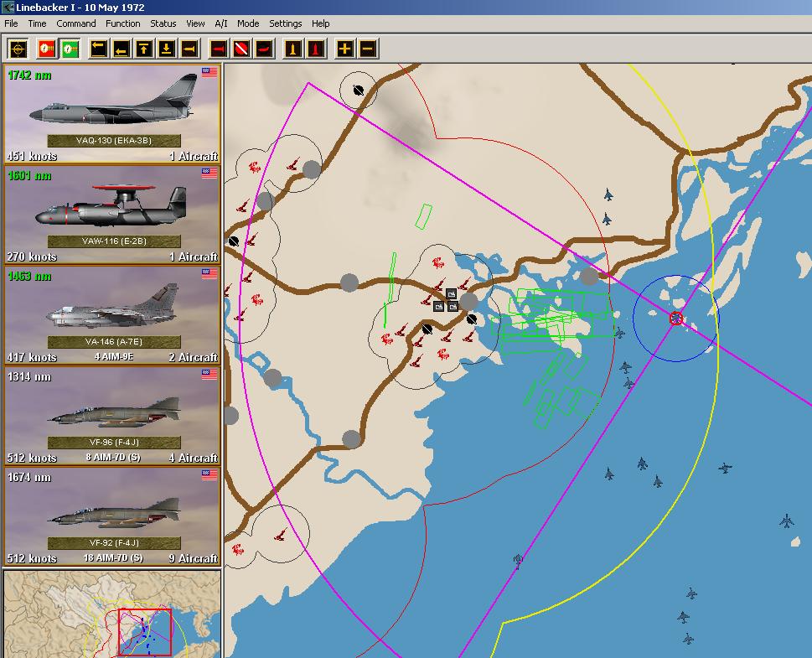
Task: Click the yellow tower toolbar icon
Action: click(293, 49)
